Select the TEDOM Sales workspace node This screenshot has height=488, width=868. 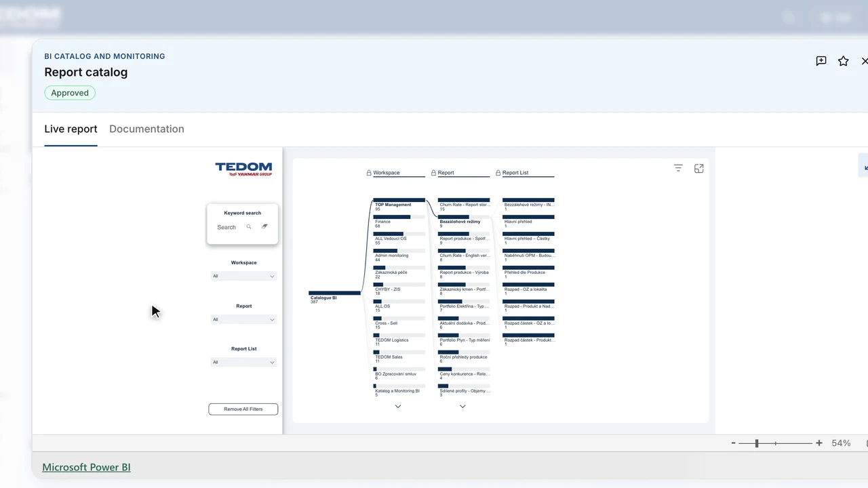pyautogui.click(x=399, y=357)
